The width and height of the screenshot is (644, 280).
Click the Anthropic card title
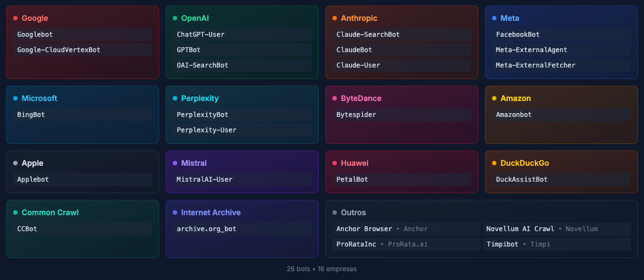[x=359, y=18]
